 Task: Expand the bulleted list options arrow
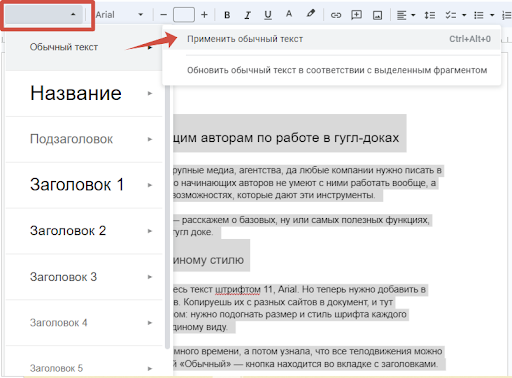(492, 15)
